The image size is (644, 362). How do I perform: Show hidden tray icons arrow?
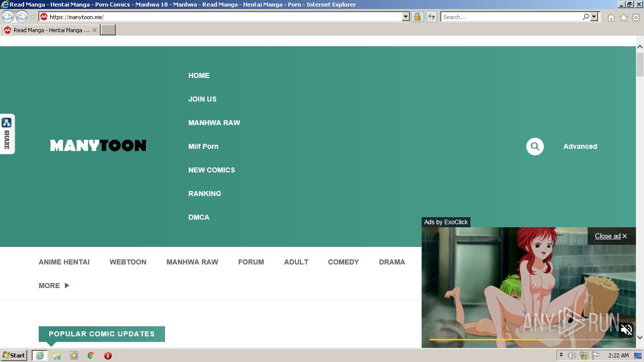click(x=561, y=355)
